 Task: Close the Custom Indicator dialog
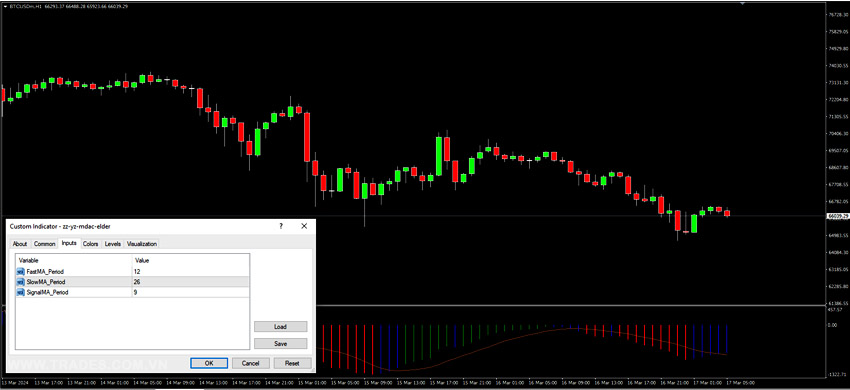tap(304, 226)
